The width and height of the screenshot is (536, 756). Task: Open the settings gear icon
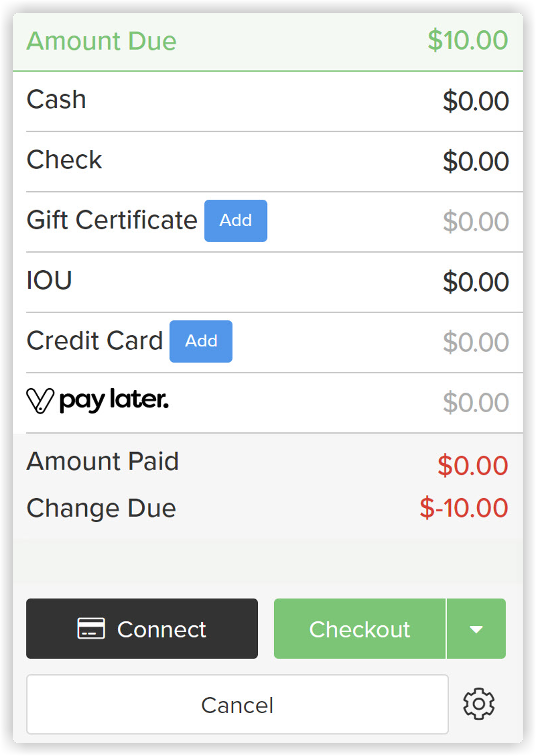click(x=478, y=704)
